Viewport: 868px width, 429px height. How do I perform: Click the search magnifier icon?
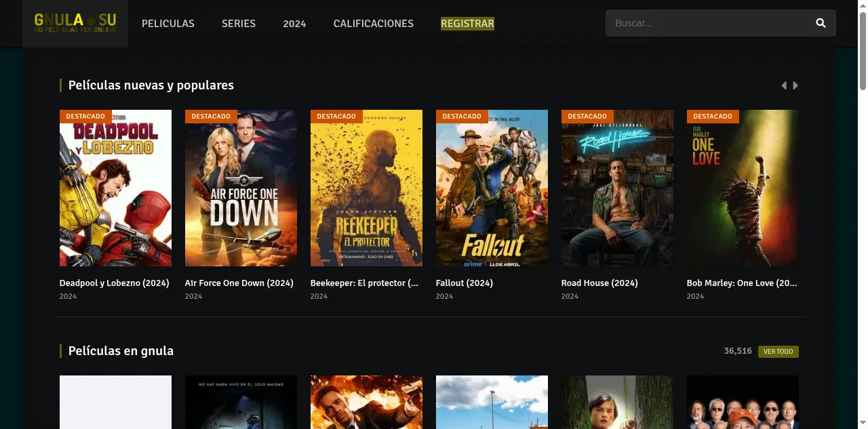pos(821,23)
